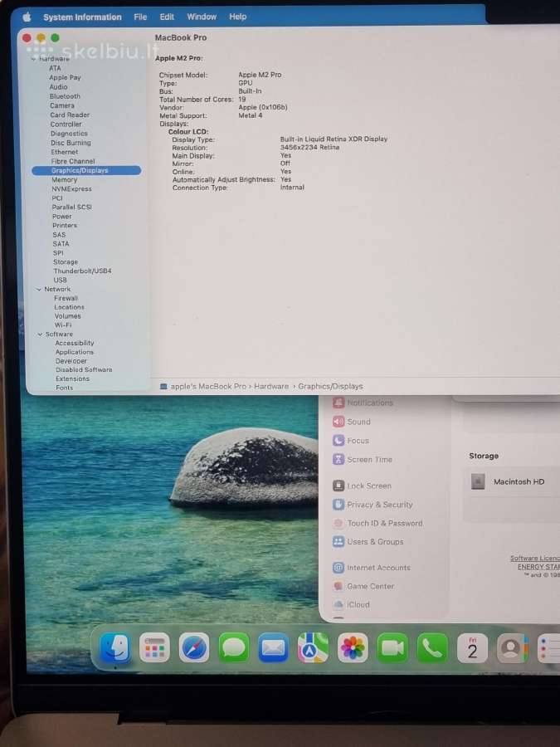Click the 3456x2234 Retina resolution value
This screenshot has height=747, width=560.
pos(309,147)
